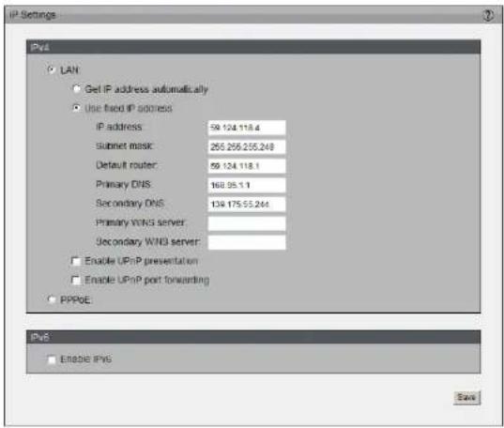Click the Save button
Image resolution: width=504 pixels, height=428 pixels.
coord(466,397)
